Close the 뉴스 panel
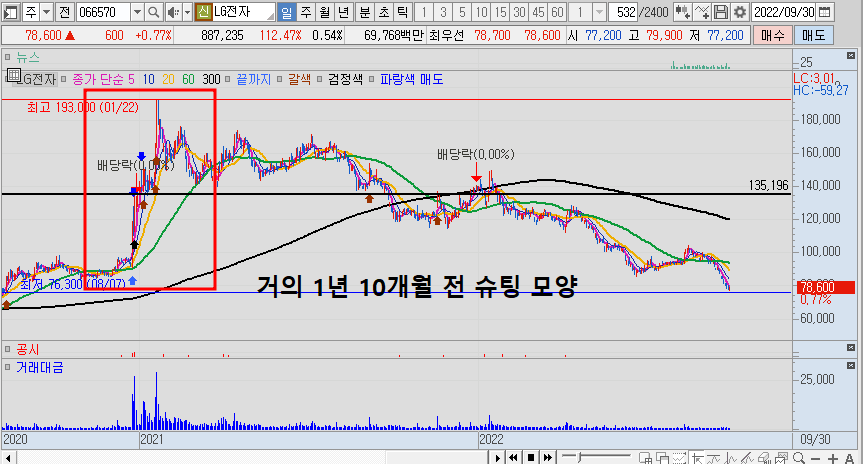Viewport: 863px width, 464px height. click(851, 56)
